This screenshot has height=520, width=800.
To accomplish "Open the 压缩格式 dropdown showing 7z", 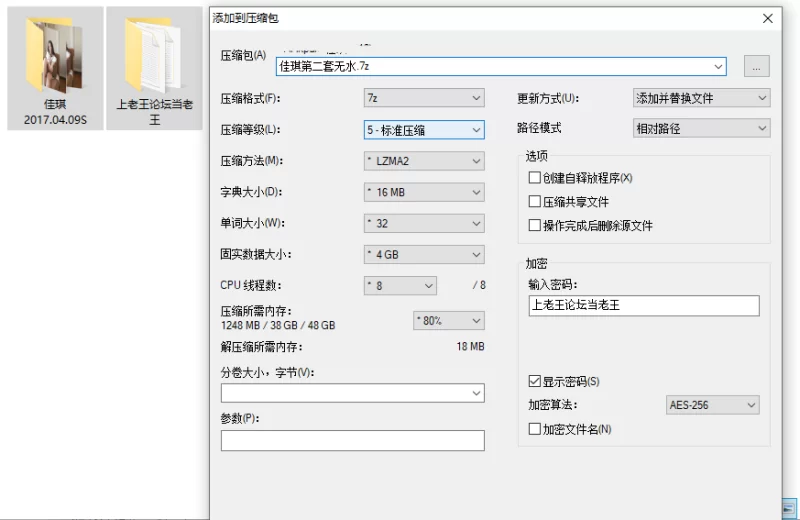I will click(424, 98).
